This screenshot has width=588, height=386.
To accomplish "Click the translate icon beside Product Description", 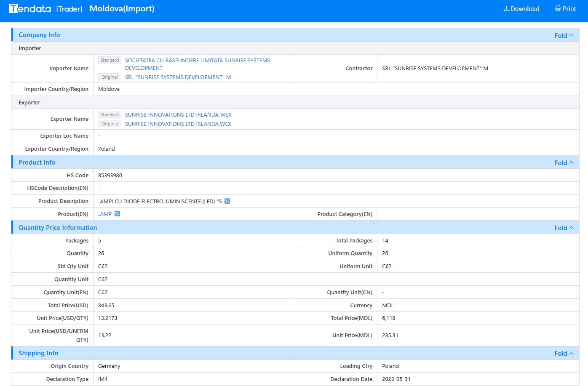I will coord(227,201).
